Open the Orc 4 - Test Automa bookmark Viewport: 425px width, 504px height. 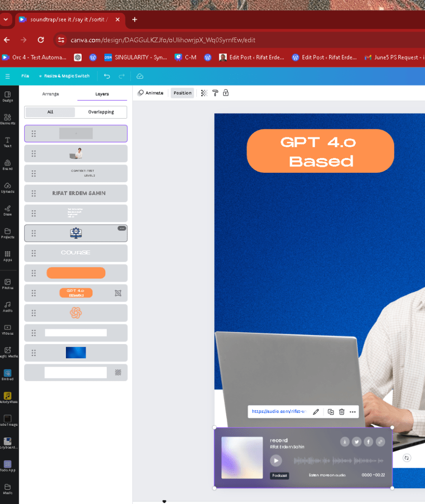pyautogui.click(x=34, y=57)
